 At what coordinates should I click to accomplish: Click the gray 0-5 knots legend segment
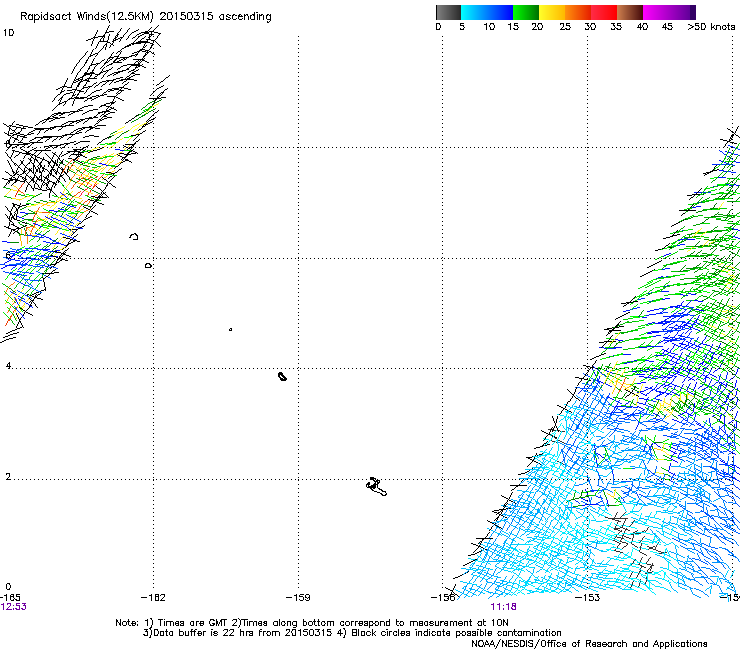448,12
